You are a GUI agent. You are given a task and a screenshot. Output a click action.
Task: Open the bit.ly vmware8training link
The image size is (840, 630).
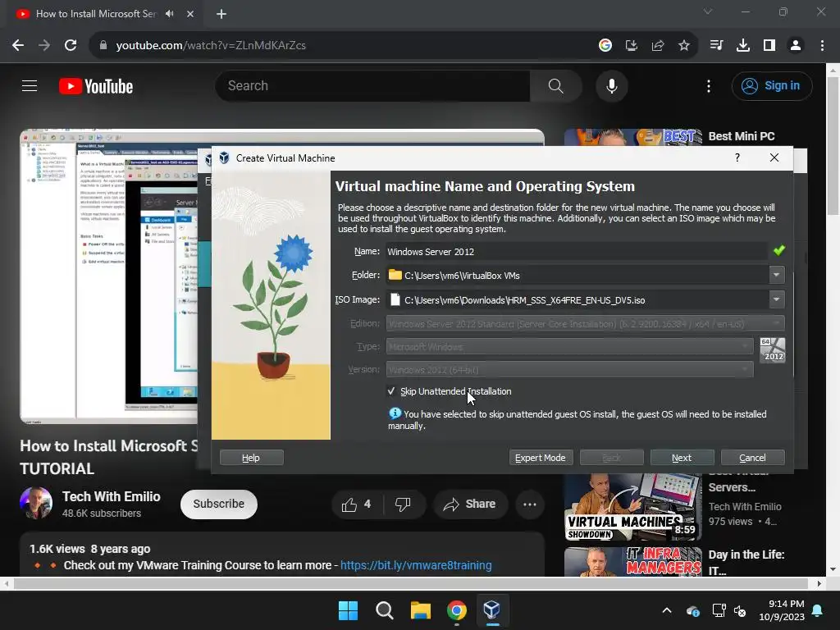pos(416,565)
